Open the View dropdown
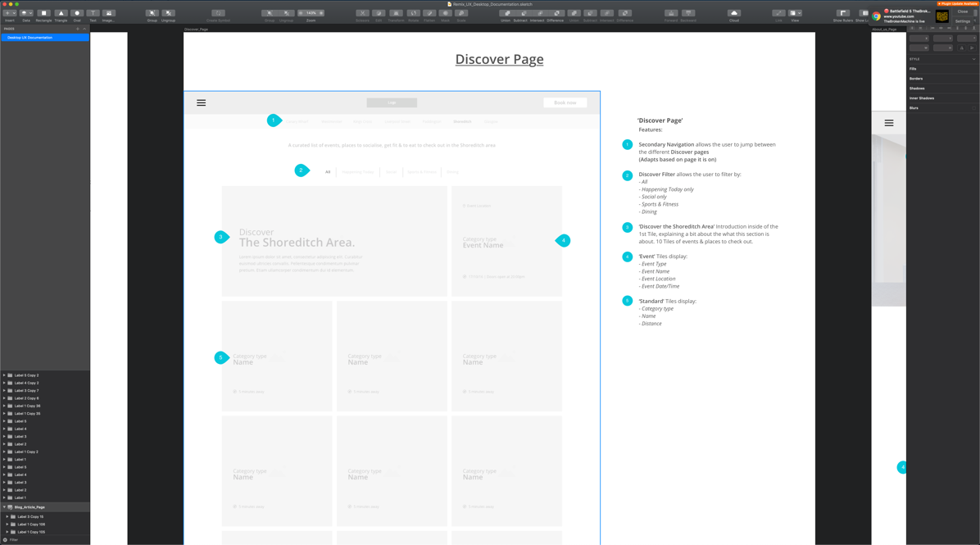This screenshot has height=545, width=980. 795,13
